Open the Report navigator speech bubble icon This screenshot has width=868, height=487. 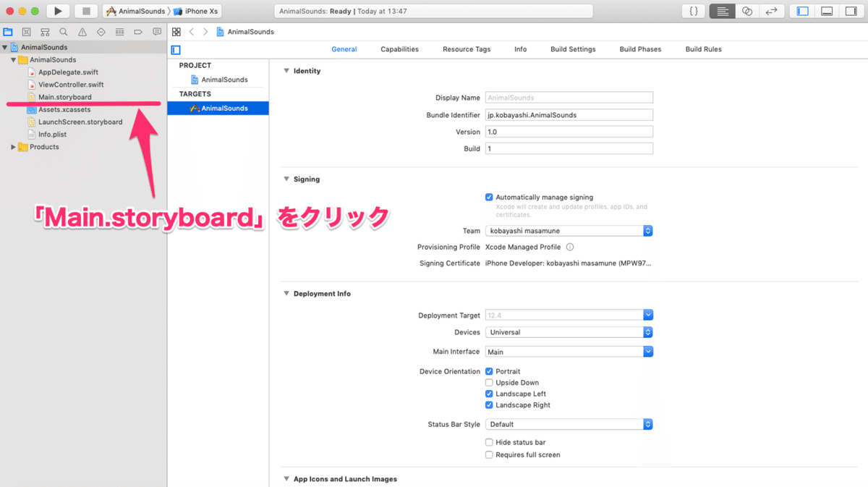(157, 32)
